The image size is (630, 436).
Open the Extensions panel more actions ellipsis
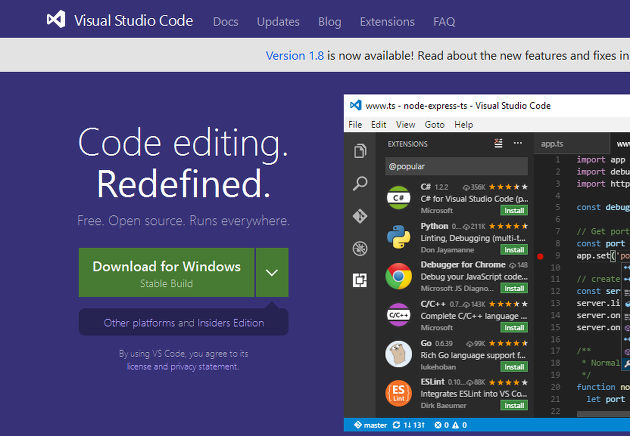pos(518,143)
